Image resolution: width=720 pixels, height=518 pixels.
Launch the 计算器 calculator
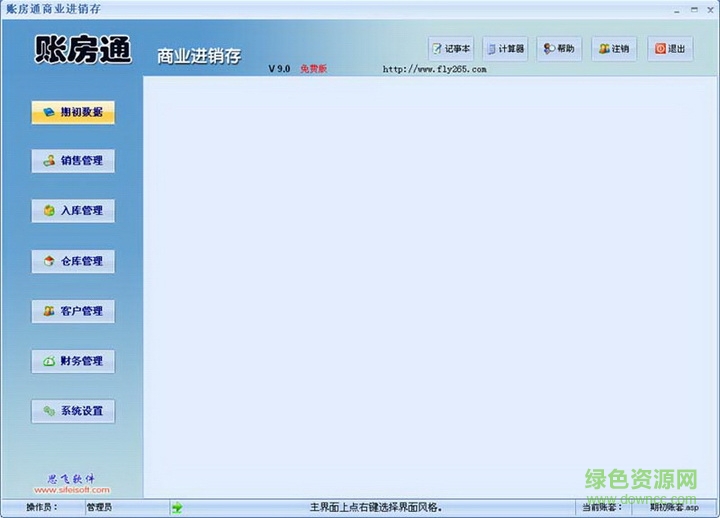pos(506,49)
